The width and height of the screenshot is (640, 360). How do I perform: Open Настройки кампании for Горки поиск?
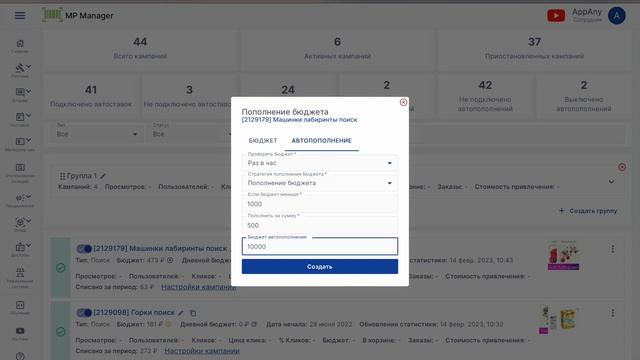(x=202, y=351)
